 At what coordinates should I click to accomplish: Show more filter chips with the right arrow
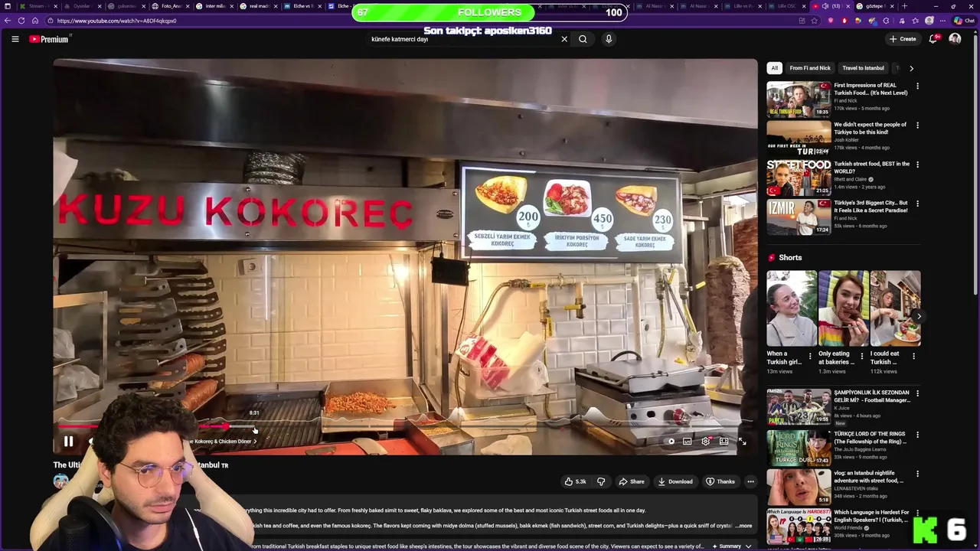click(911, 68)
